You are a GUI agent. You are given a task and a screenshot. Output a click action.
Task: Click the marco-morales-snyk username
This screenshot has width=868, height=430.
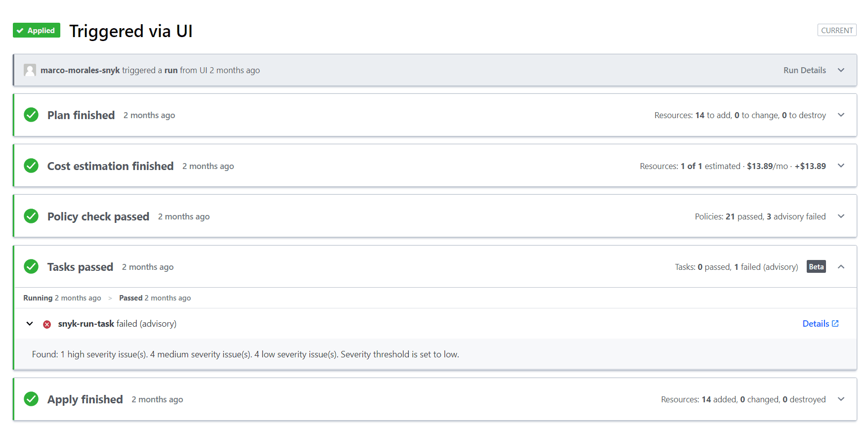click(80, 70)
